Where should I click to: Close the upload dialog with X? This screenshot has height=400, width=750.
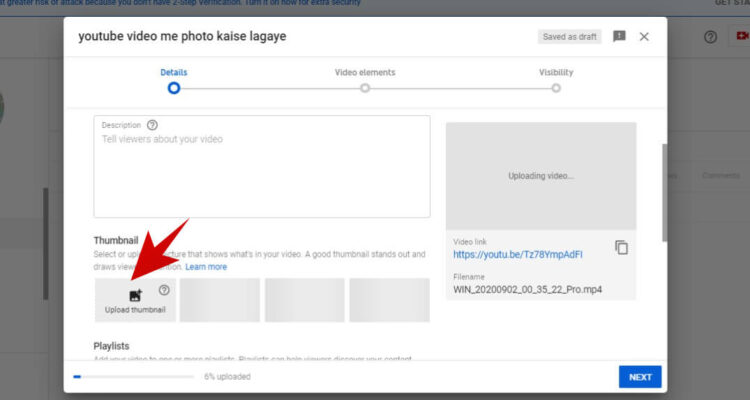(x=644, y=37)
